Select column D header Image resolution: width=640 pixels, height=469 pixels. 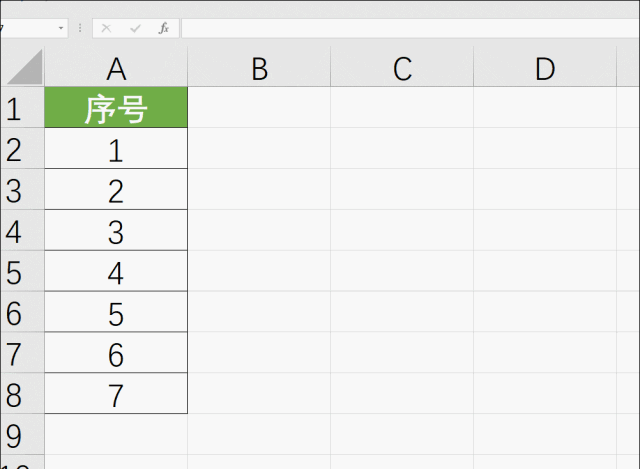click(545, 68)
